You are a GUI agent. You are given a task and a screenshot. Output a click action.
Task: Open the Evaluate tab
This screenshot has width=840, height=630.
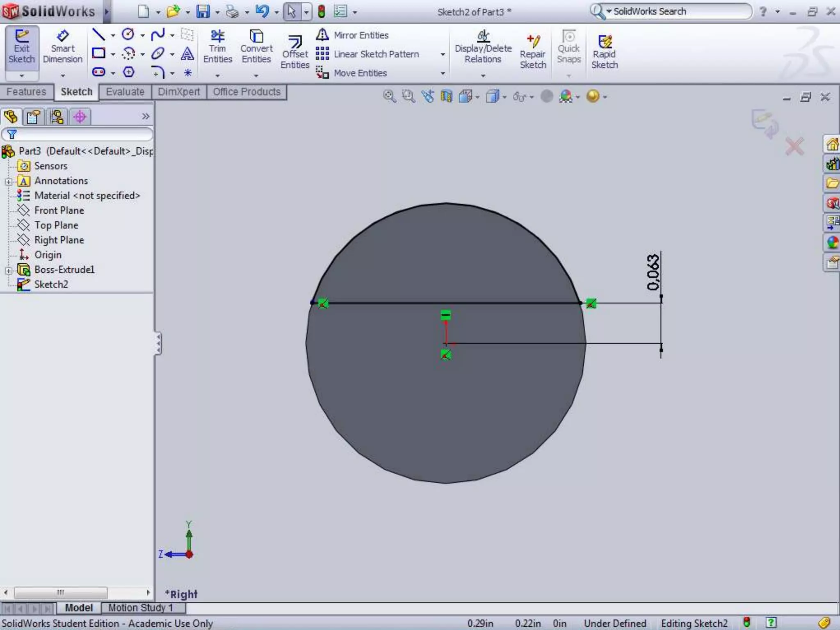pos(125,92)
